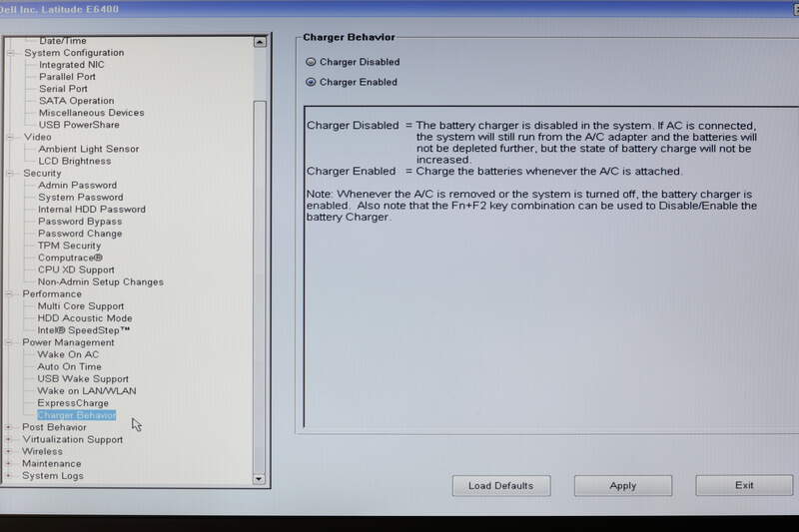
Task: Click the Apply button
Action: pyautogui.click(x=622, y=486)
